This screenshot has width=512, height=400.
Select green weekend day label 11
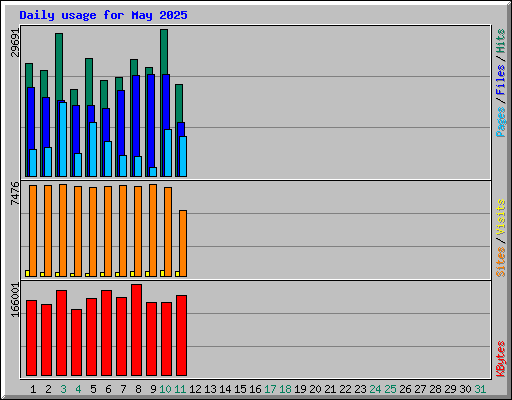[x=180, y=389]
